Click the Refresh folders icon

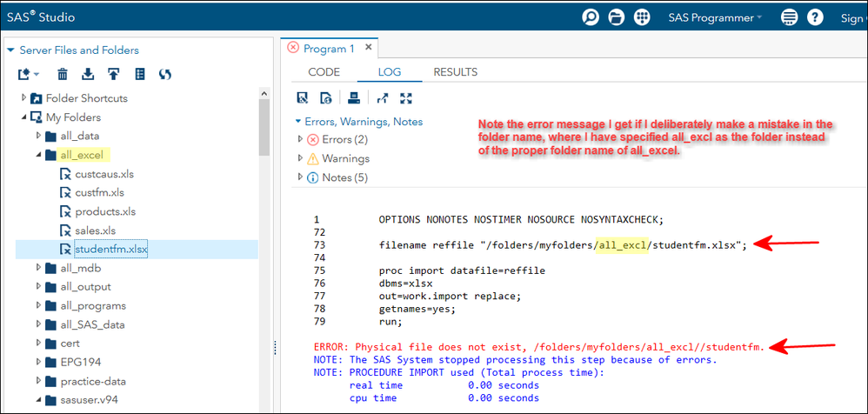click(165, 75)
